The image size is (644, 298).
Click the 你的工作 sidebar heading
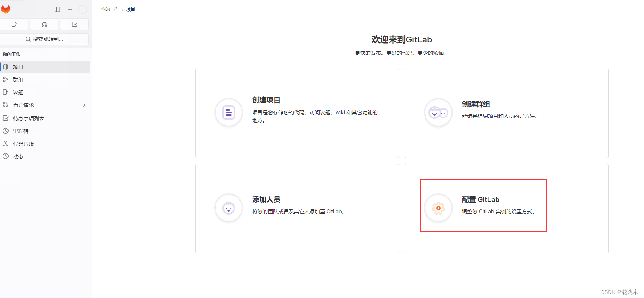(12, 54)
